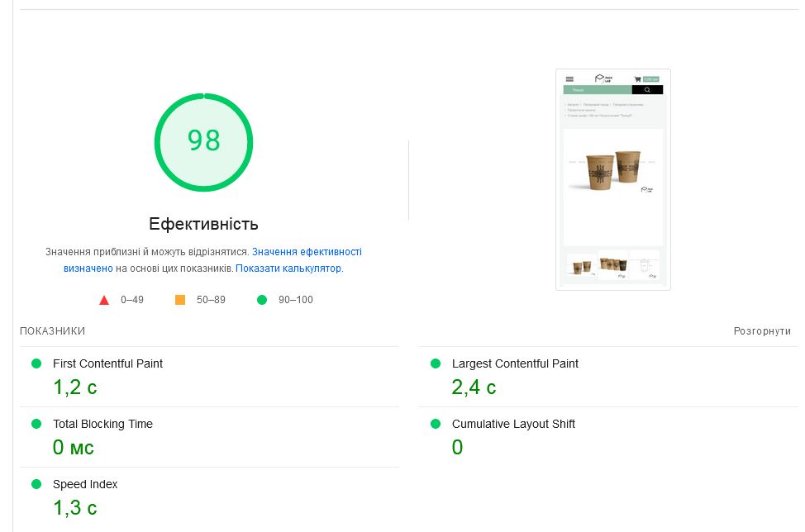
Task: Select the Cumulative Layout Shift metric
Action: click(x=513, y=424)
